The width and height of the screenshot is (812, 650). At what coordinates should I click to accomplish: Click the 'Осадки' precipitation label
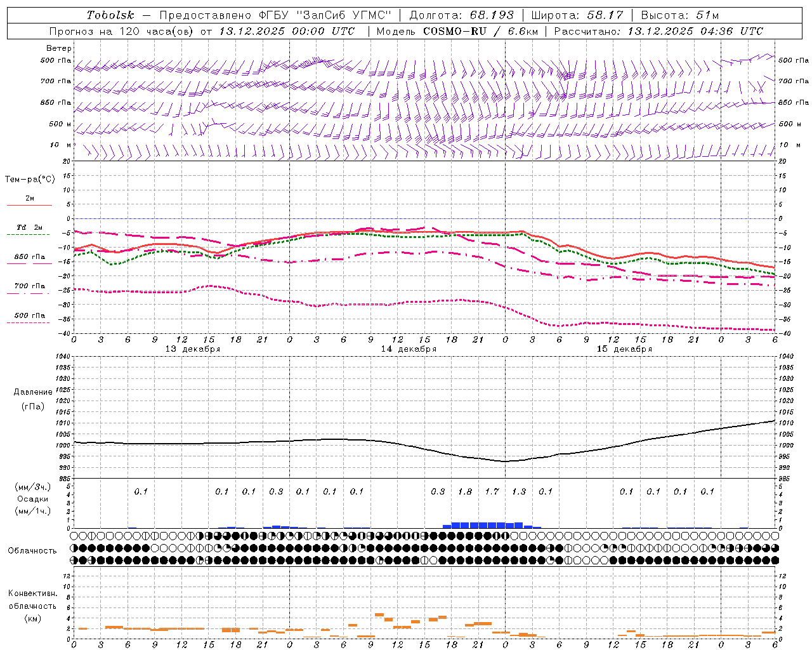tap(32, 499)
